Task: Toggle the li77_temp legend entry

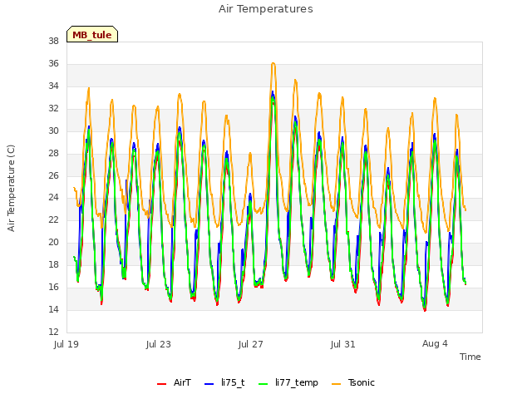Action: pyautogui.click(x=288, y=382)
